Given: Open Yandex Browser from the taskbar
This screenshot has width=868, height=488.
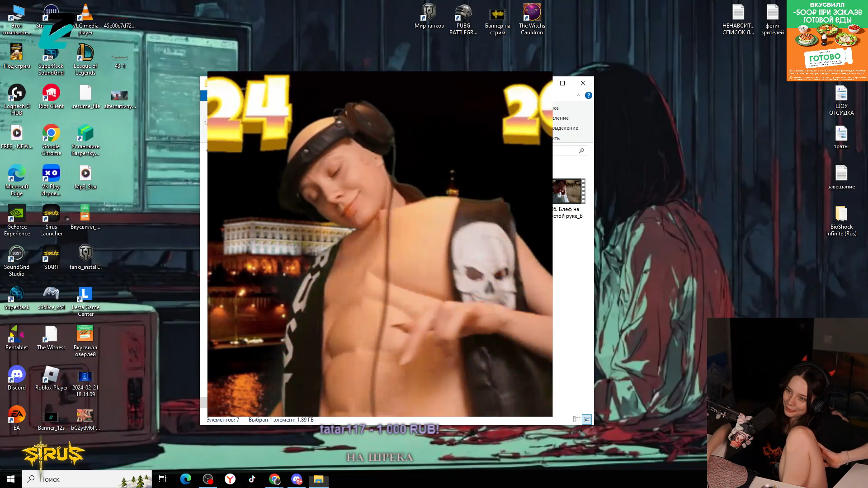Looking at the screenshot, I should click(x=230, y=479).
